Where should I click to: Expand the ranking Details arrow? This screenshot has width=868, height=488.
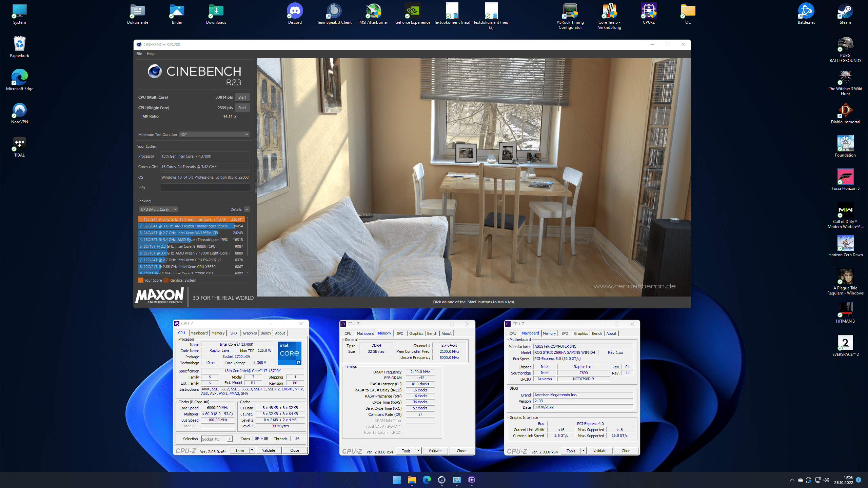[x=247, y=209]
